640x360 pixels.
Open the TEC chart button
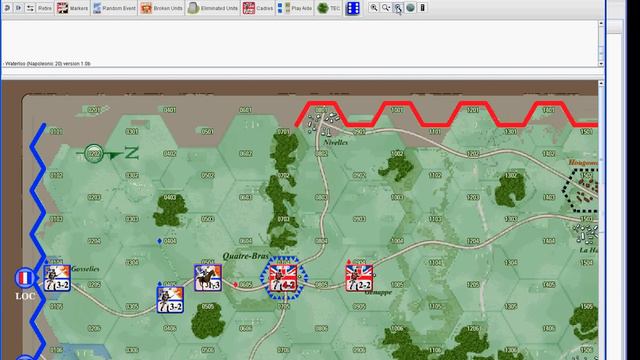click(x=329, y=8)
